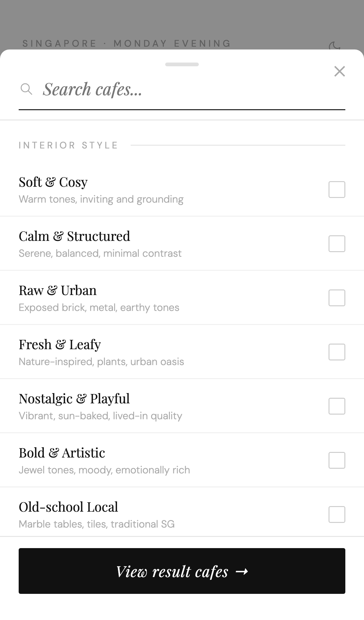Image resolution: width=364 pixels, height=620 pixels.
Task: Check the Soft & Cosy checkbox
Action: click(x=337, y=190)
